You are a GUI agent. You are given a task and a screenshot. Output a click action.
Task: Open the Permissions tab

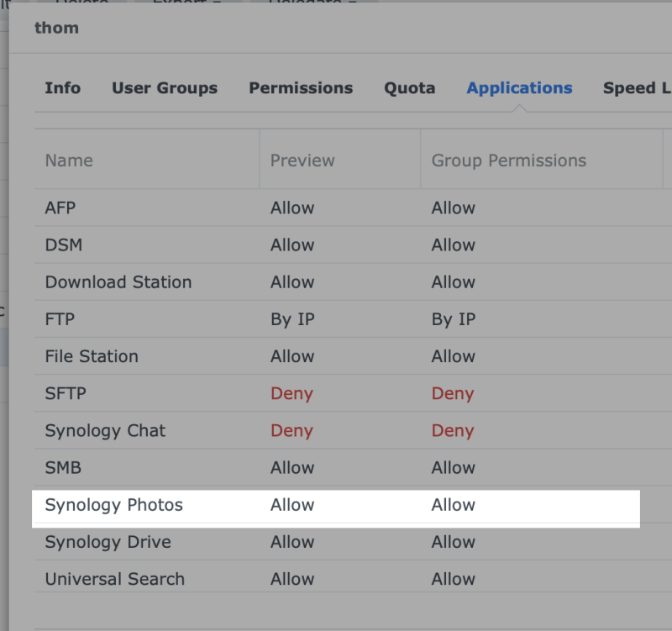[301, 88]
